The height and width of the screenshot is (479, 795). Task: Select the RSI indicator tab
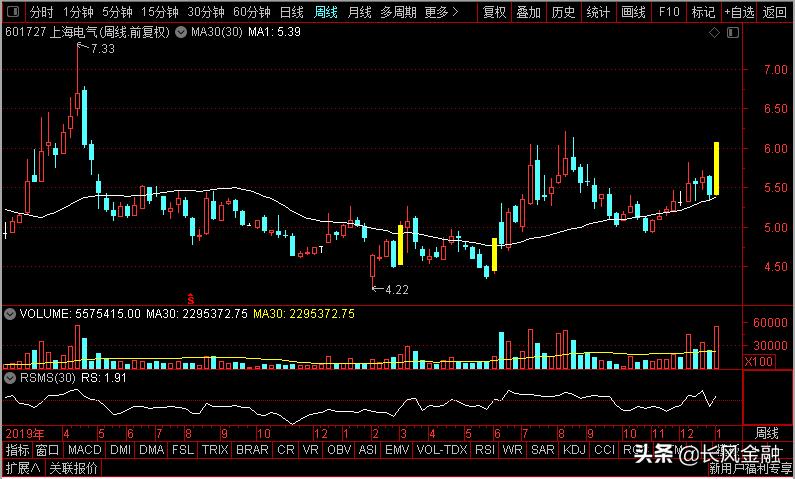pos(485,449)
